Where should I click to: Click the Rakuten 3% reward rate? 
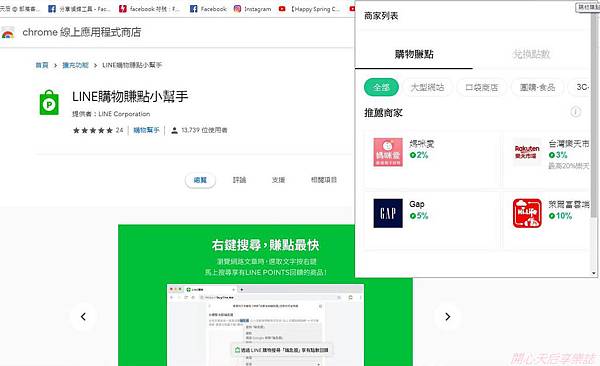pyautogui.click(x=558, y=155)
